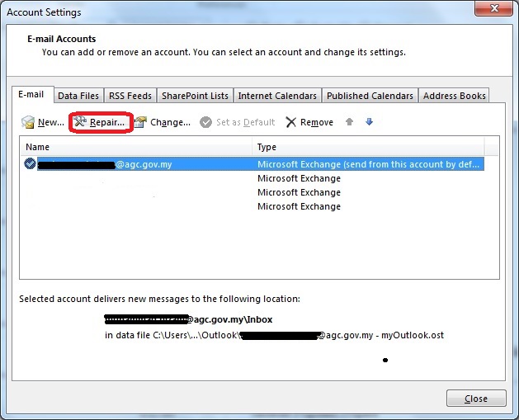Click the Remove X icon
The image size is (519, 420).
click(290, 122)
